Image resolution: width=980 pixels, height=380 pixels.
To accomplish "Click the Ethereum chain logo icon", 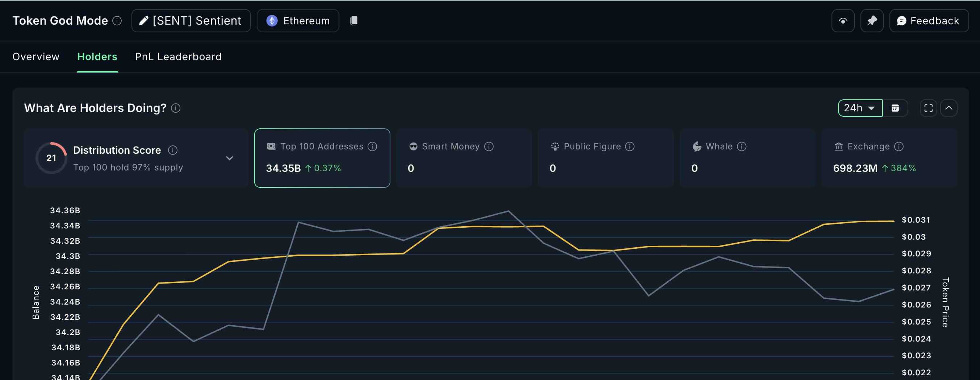I will tap(272, 21).
